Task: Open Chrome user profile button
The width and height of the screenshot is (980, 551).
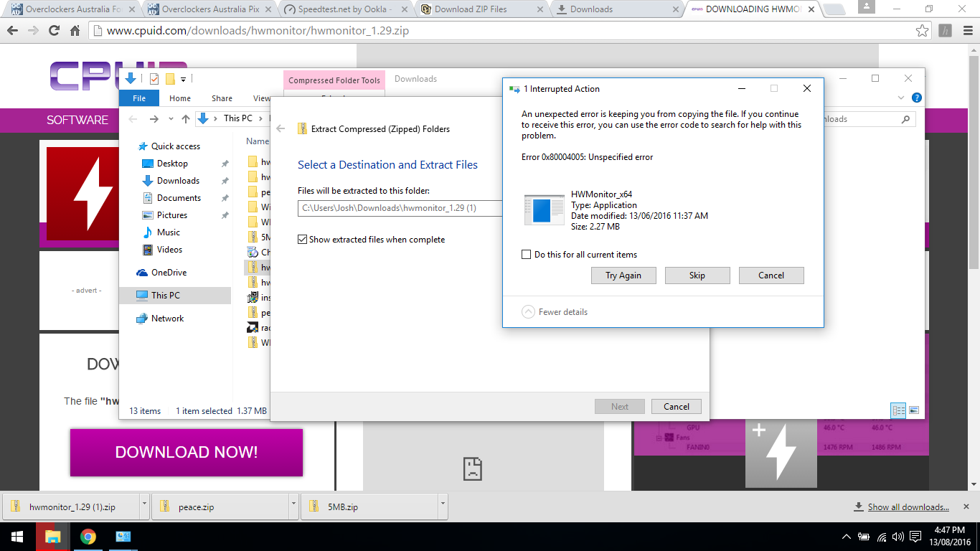Action: point(866,7)
